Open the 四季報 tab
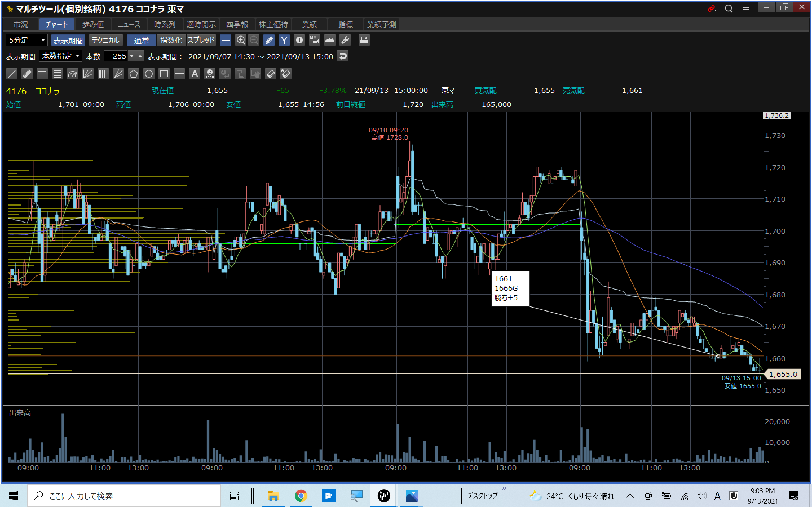The height and width of the screenshot is (507, 812). pos(237,25)
